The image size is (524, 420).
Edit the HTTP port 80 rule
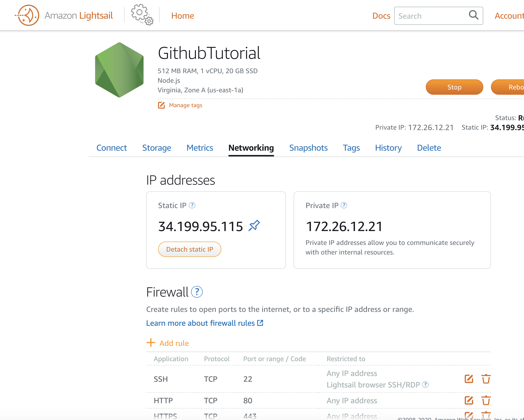click(x=469, y=400)
